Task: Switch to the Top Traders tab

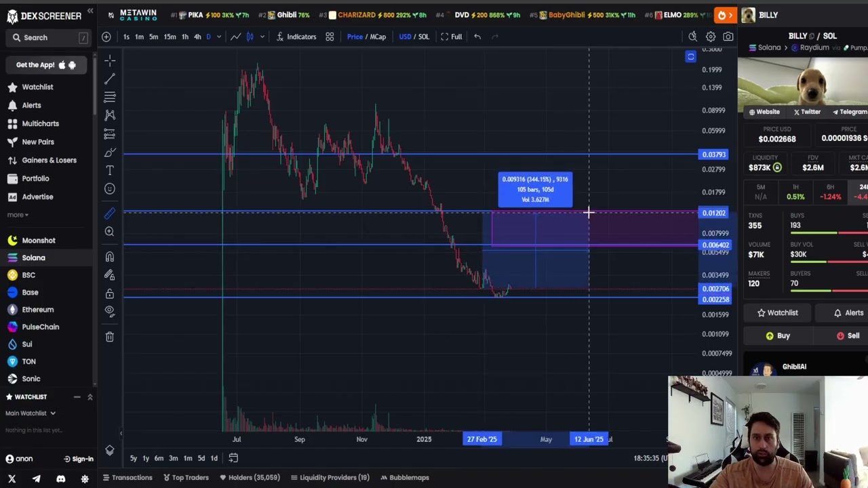Action: pos(185,478)
